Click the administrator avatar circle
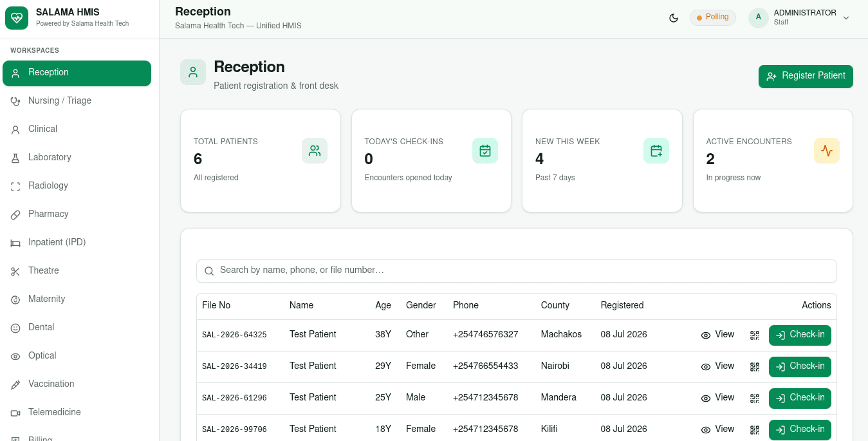The width and height of the screenshot is (868, 441). point(759,18)
